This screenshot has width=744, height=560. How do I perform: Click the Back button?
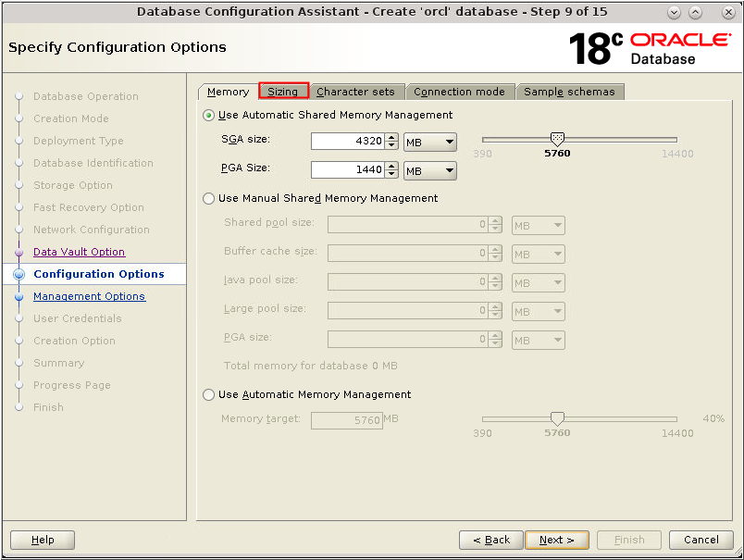click(x=491, y=540)
